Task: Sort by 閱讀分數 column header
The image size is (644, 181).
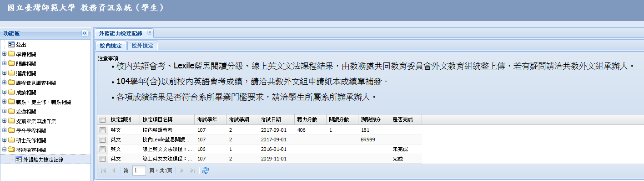Action: coord(342,119)
